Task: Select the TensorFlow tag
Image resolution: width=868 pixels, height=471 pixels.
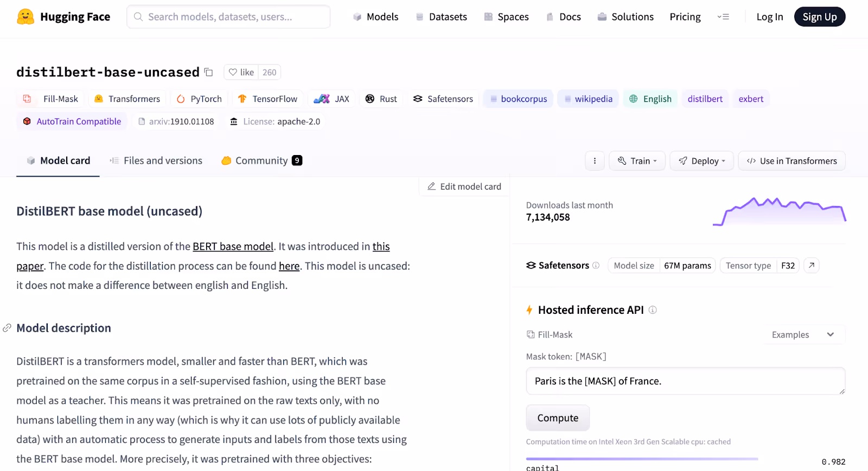Action: coord(268,99)
